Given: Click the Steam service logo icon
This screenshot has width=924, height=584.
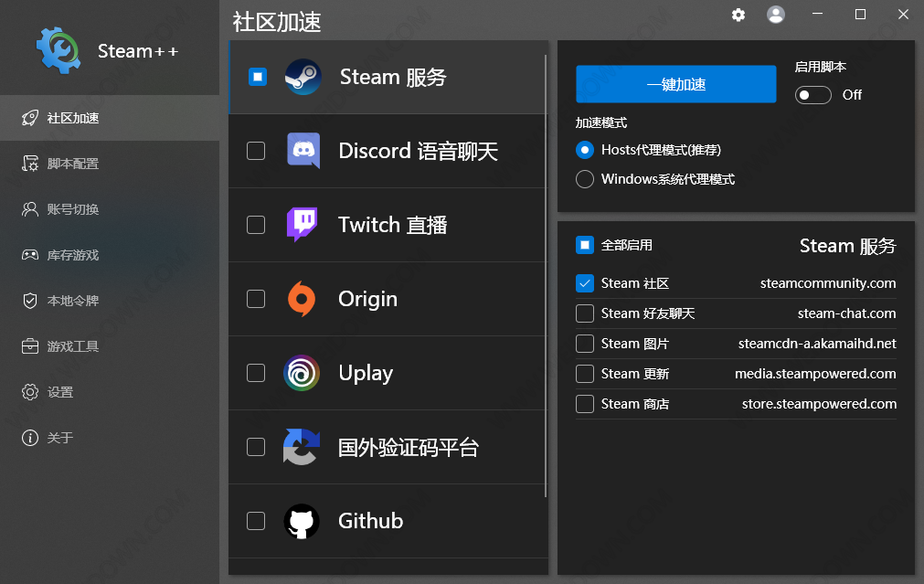Looking at the screenshot, I should pyautogui.click(x=303, y=78).
